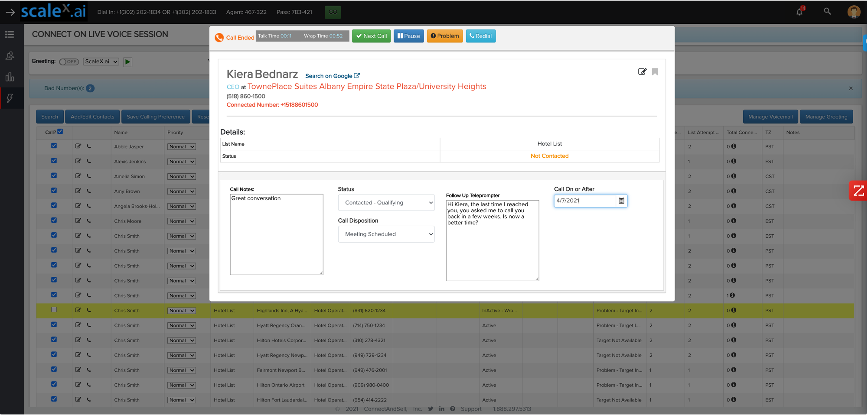Open the user profile avatar
Image resolution: width=868 pixels, height=415 pixels.
[x=854, y=12]
